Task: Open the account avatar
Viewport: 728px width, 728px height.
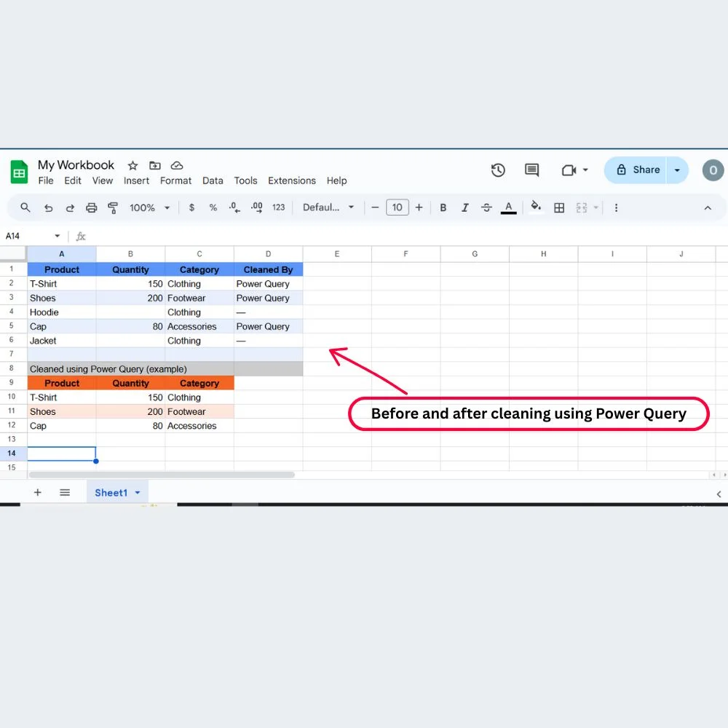Action: [713, 170]
